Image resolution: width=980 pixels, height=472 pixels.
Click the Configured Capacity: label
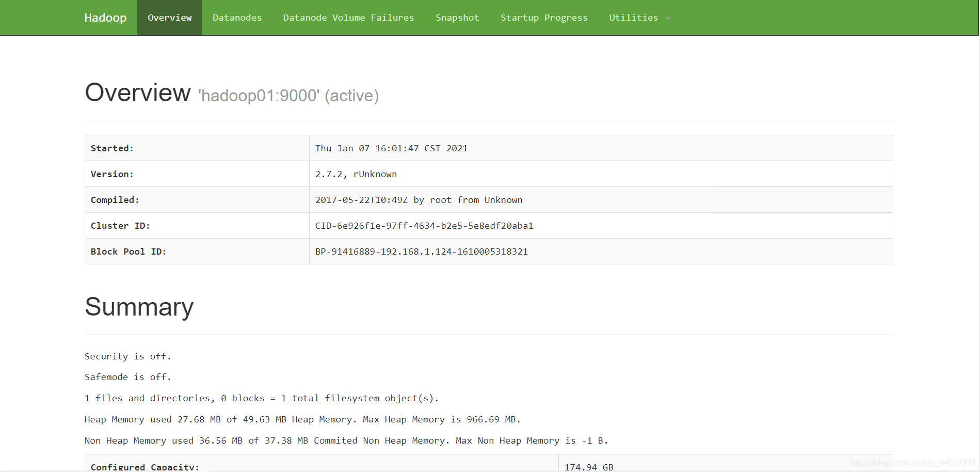(x=145, y=466)
